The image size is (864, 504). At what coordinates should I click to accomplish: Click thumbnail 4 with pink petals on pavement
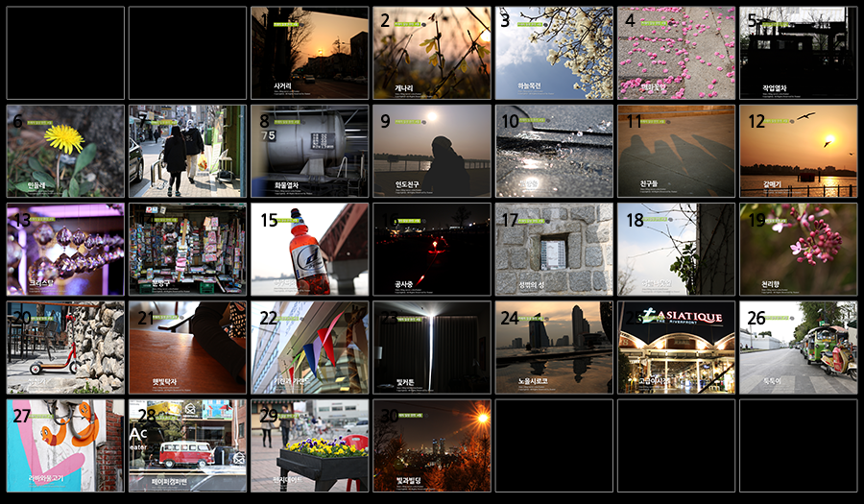[x=676, y=53]
